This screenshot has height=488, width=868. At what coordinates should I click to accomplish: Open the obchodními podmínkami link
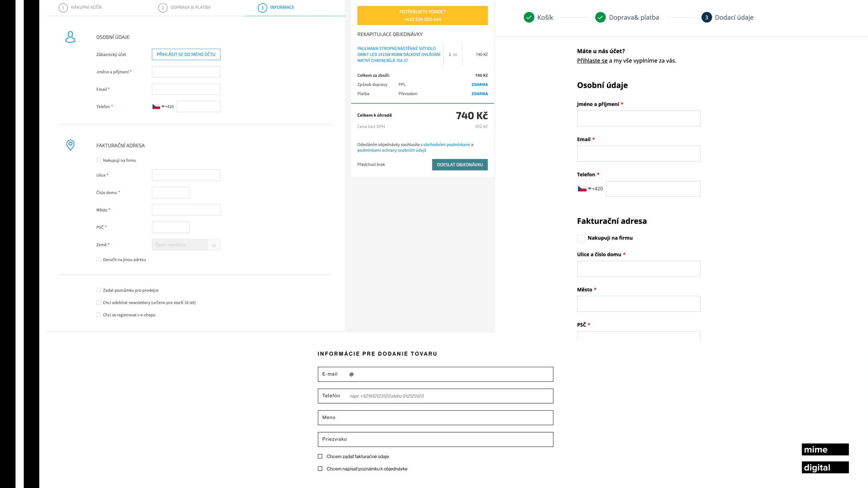tap(447, 145)
